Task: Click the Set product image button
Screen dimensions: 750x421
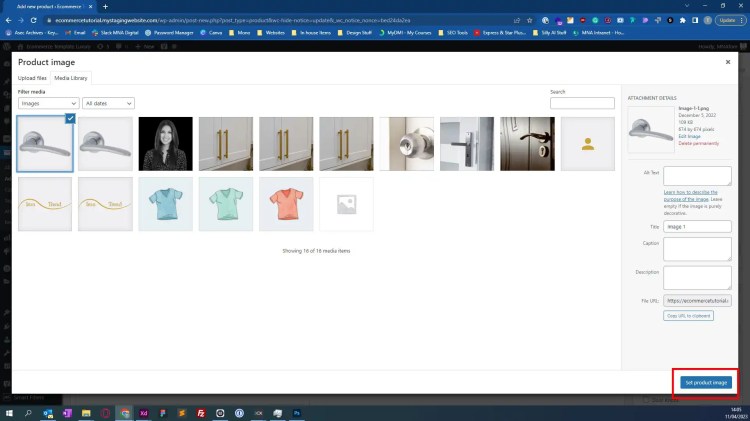Action: click(706, 382)
